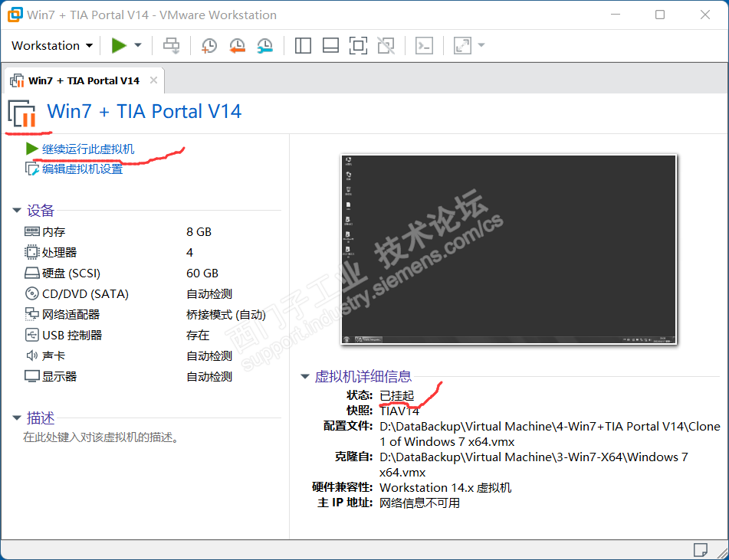Click the sound card speaker icon
Viewport: 729px width, 560px height.
click(x=31, y=356)
